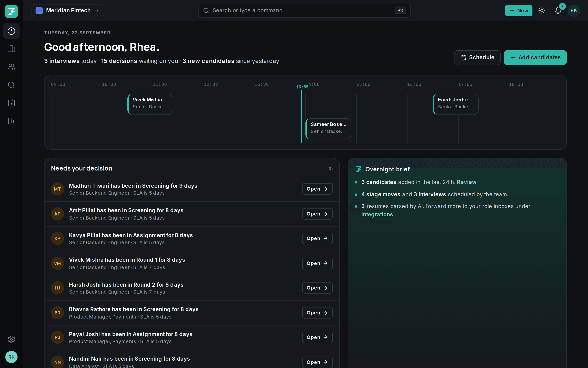This screenshot has height=368, width=588.
Task: Click the teal app logo in sidebar
Action: click(11, 11)
